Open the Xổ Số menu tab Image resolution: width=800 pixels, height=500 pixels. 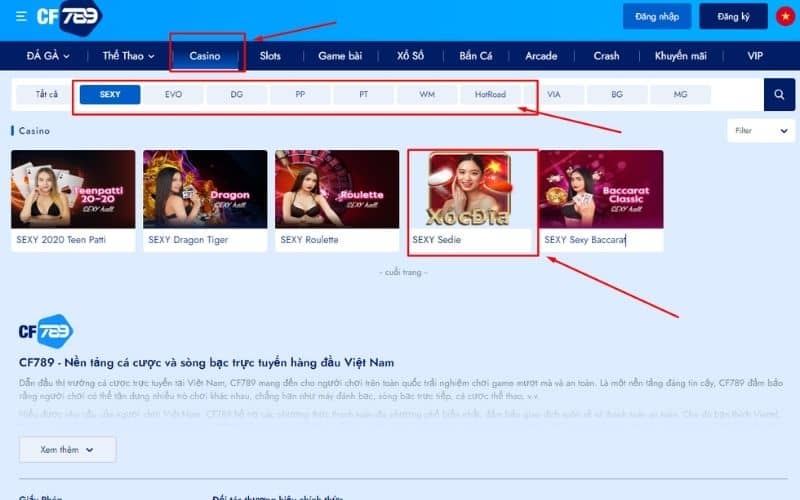click(x=410, y=56)
